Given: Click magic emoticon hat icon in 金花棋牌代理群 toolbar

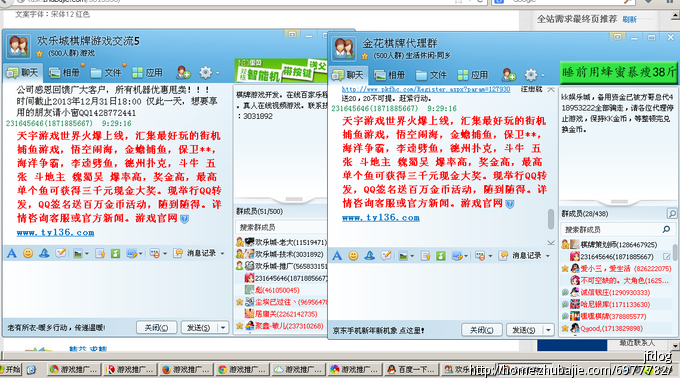Looking at the screenshot, I should tap(369, 256).
